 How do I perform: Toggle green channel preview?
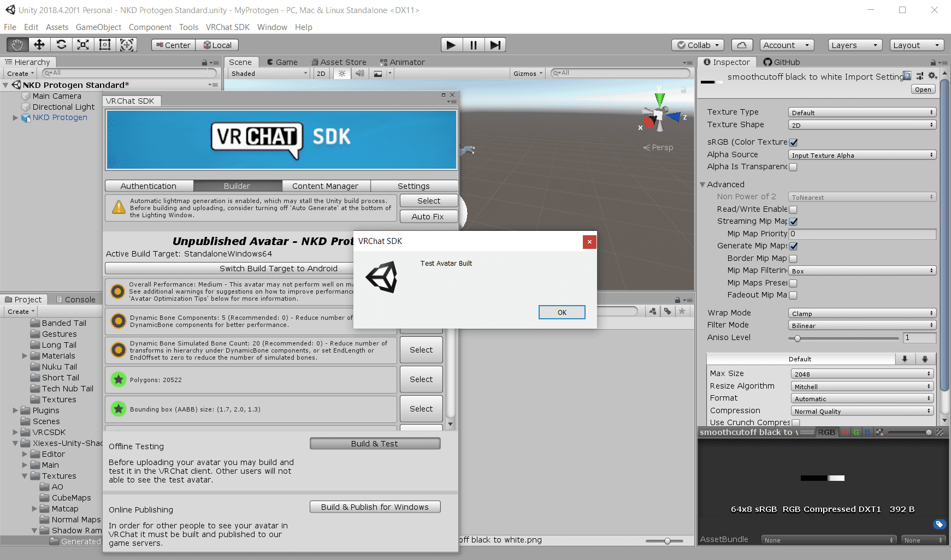pyautogui.click(x=856, y=432)
